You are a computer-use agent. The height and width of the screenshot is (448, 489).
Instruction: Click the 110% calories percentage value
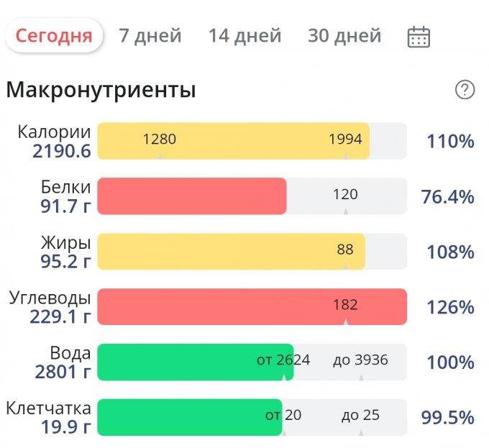click(450, 141)
